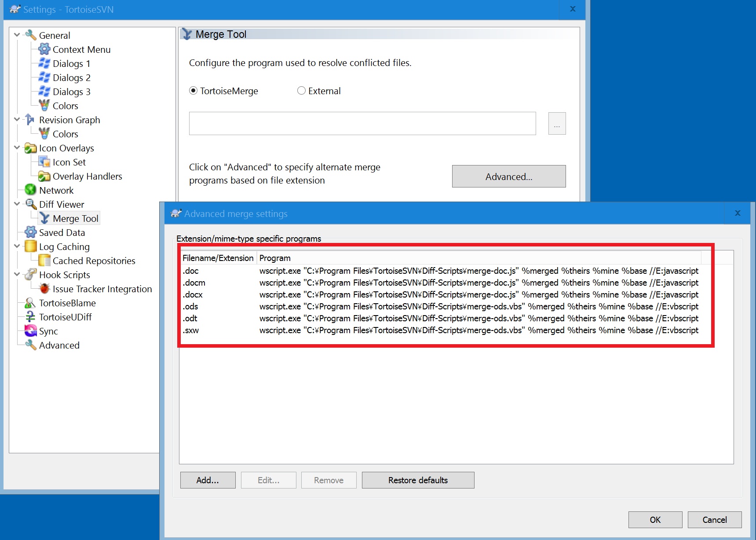Click the TortoiseUDiff icon
This screenshot has height=540, width=756.
tap(30, 317)
